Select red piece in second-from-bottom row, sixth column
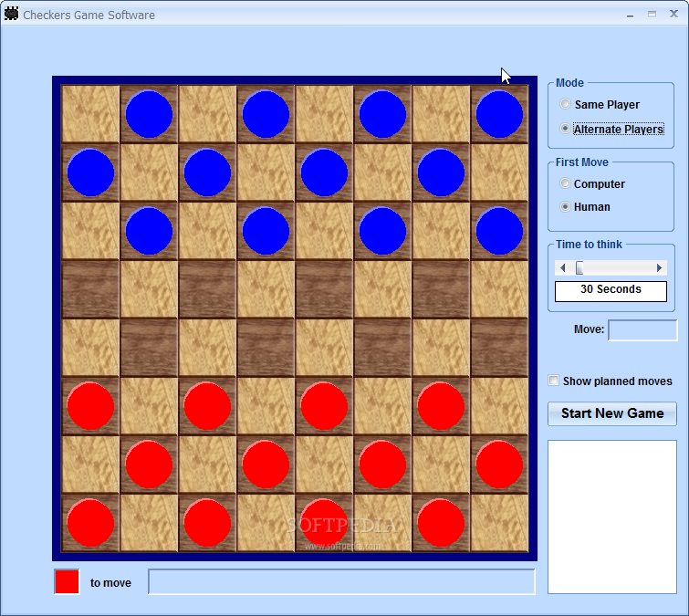This screenshot has width=689, height=616. click(382, 465)
